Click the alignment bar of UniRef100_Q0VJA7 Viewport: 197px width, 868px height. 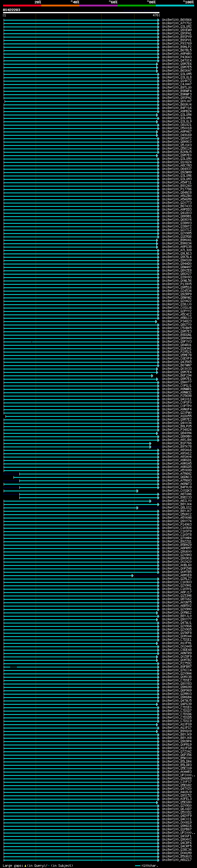(82, 101)
